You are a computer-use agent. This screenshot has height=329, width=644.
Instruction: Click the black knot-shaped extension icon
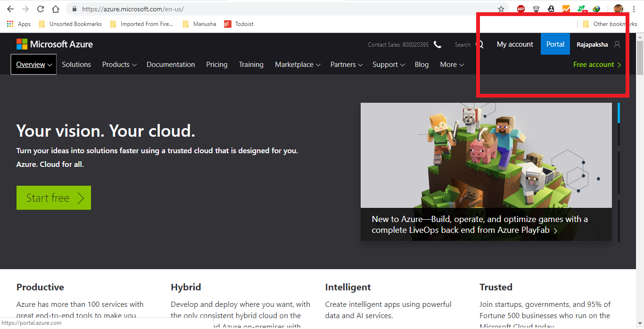551,9
